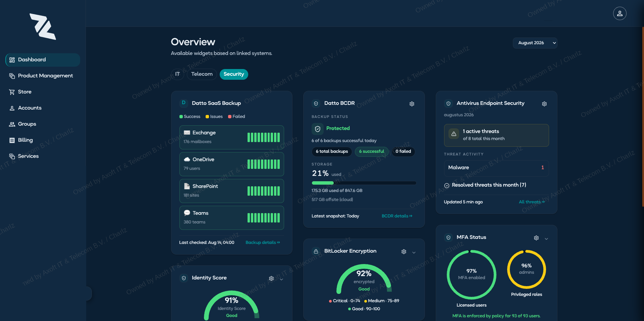Click the MFA Status shield icon
This screenshot has height=321, width=644.
[448, 238]
